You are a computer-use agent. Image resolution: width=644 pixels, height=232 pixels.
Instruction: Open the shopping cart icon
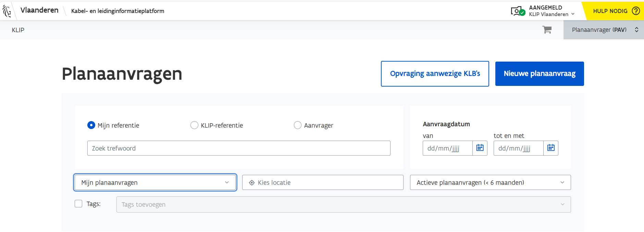pyautogui.click(x=547, y=30)
